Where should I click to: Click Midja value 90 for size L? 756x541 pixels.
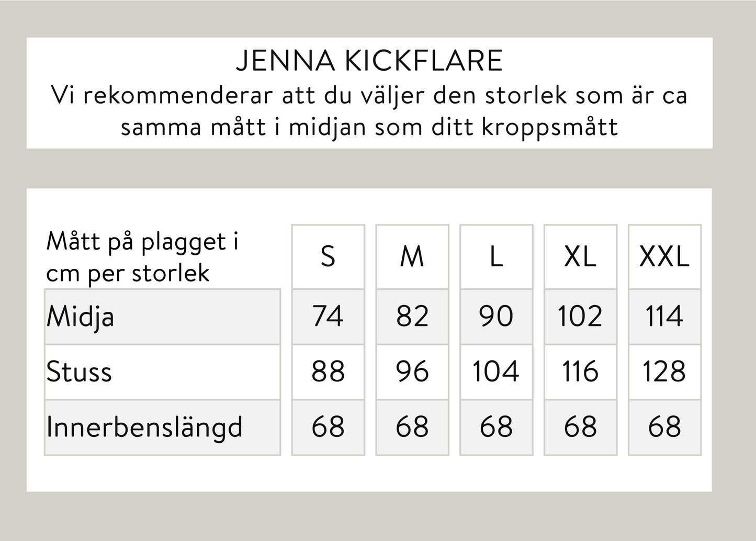496,317
